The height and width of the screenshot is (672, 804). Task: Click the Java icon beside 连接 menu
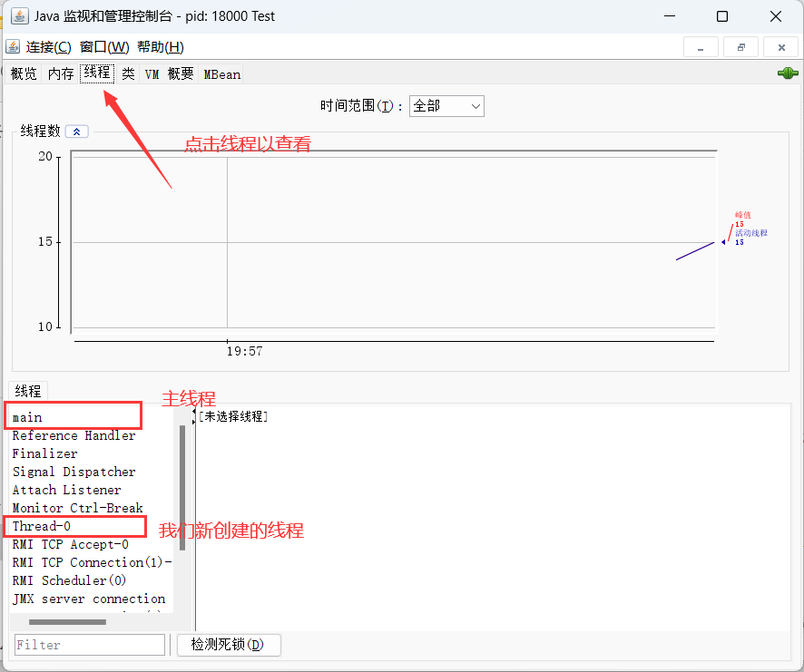pos(13,47)
